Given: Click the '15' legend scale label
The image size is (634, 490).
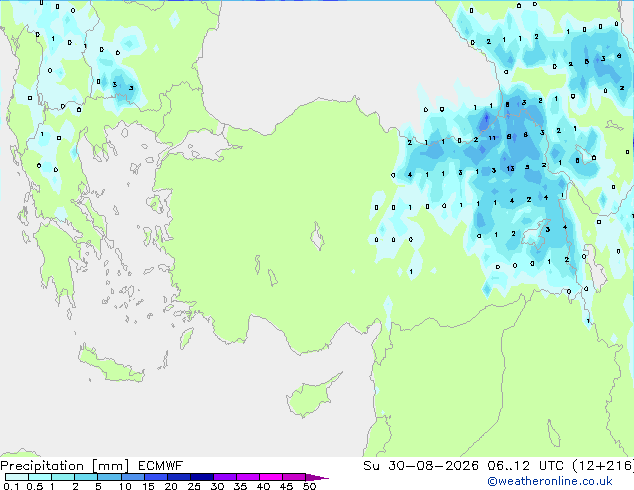Looking at the screenshot, I should click(x=148, y=486).
